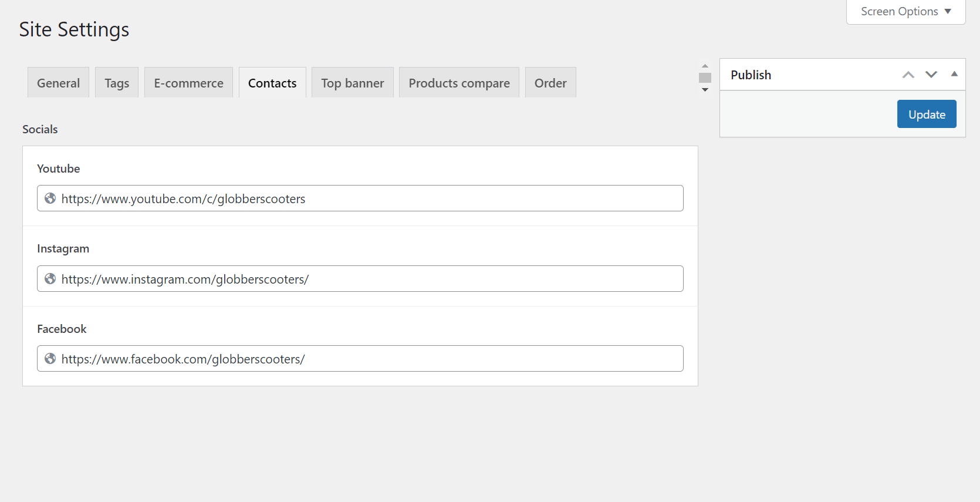This screenshot has width=980, height=502.
Task: Click the scrollbar up arrow
Action: [x=705, y=66]
